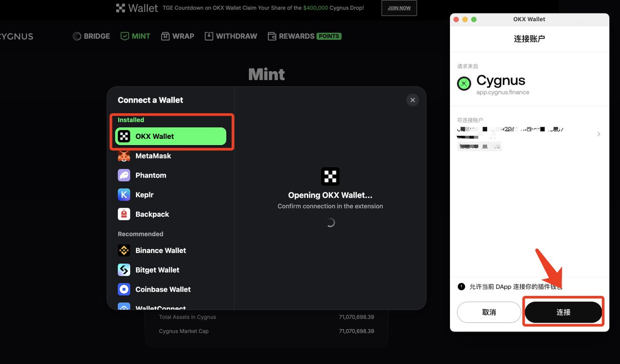This screenshot has width=620, height=364.
Task: Expand the connectable account chevron
Action: coord(599,134)
